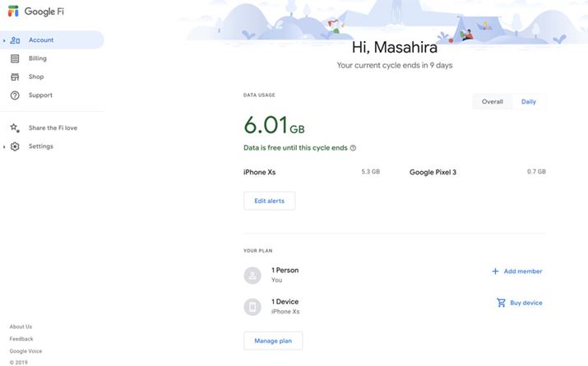This screenshot has height=366, width=588.
Task: Click the help icon beside free data message
Action: (x=354, y=148)
